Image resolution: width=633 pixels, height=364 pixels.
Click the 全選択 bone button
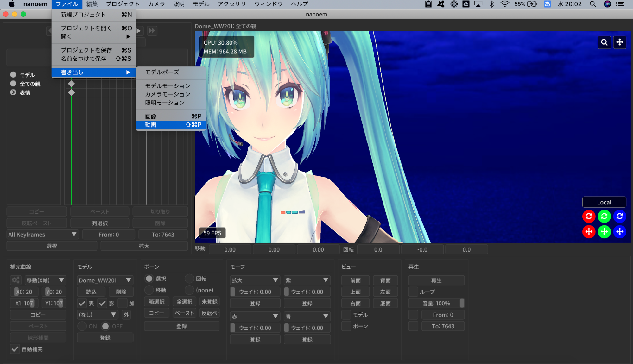coord(184,302)
